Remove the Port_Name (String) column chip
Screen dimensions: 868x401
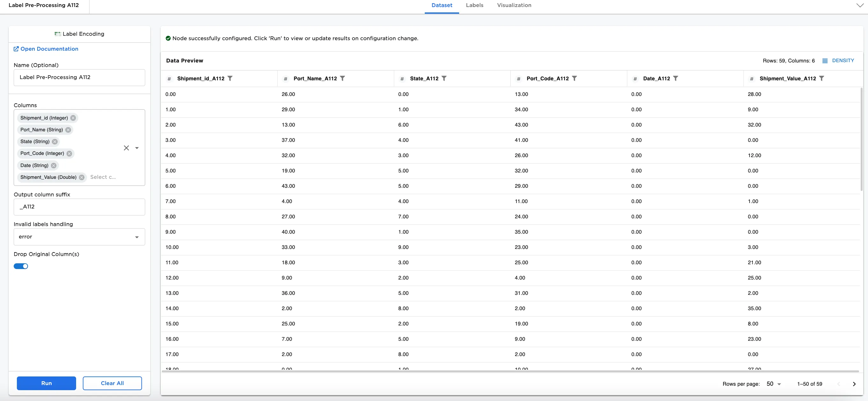(x=68, y=130)
